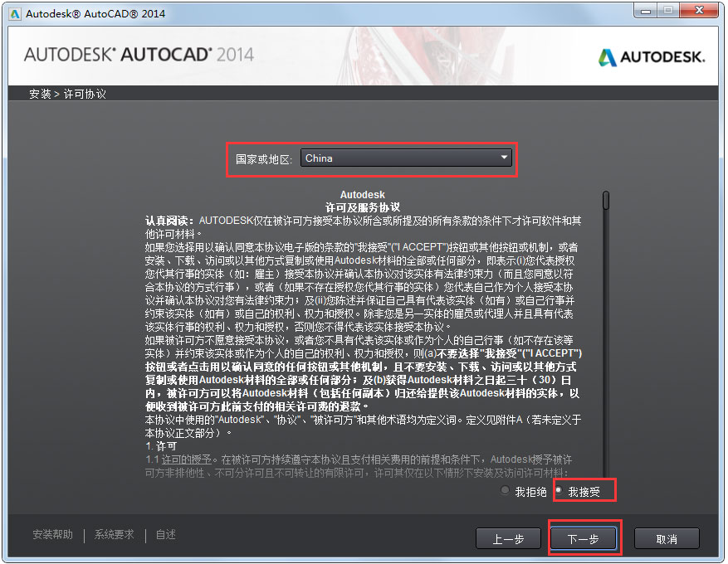Image resolution: width=728 pixels, height=564 pixels.
Task: Click the 安装 > 许可协议 breadcrumb text
Action: pos(68,95)
